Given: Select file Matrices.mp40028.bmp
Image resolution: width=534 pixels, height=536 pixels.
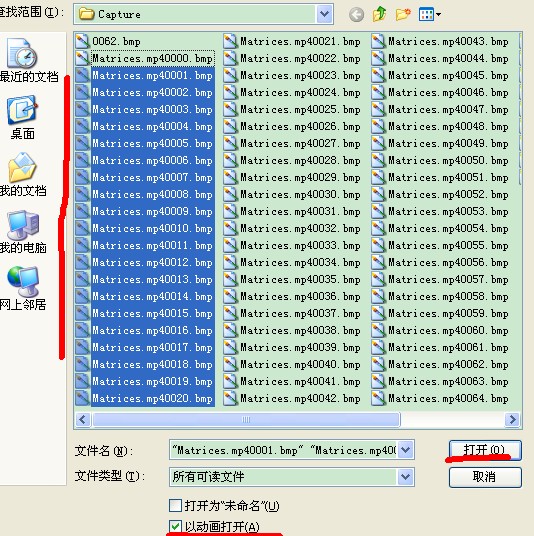Looking at the screenshot, I should tap(300, 160).
